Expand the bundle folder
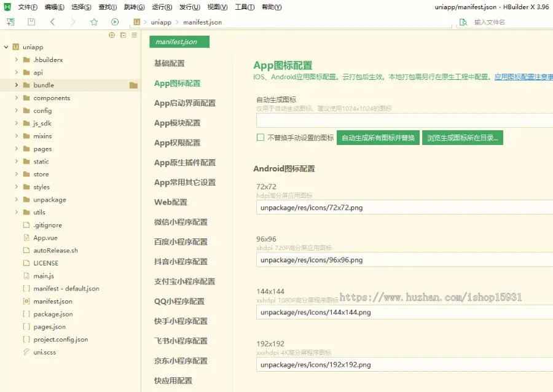Viewport: 553px width, 392px height. click(16, 85)
